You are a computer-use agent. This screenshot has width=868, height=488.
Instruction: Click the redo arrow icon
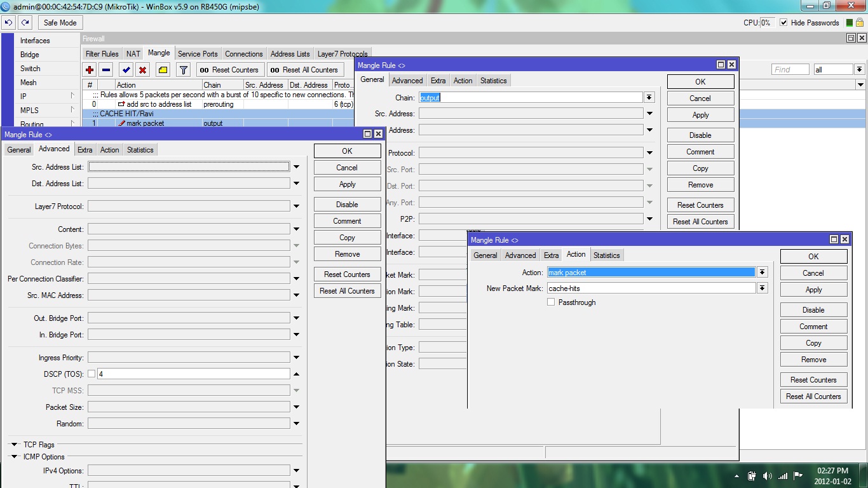(25, 23)
